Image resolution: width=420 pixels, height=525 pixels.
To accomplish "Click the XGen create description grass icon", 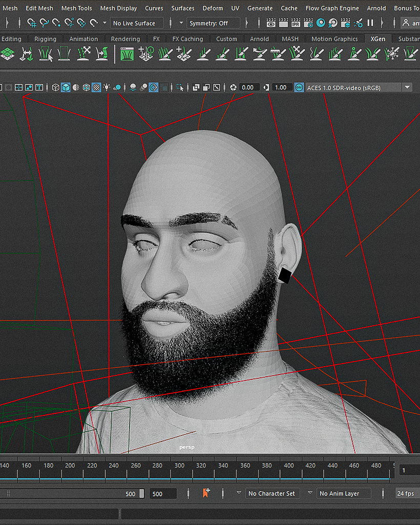I will 127,55.
